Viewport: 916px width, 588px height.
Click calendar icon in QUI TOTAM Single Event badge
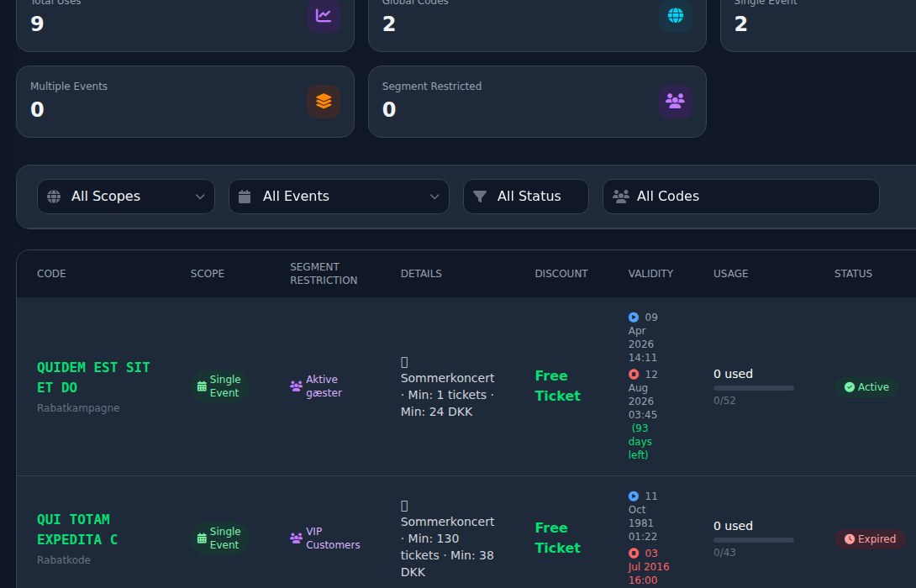(202, 538)
